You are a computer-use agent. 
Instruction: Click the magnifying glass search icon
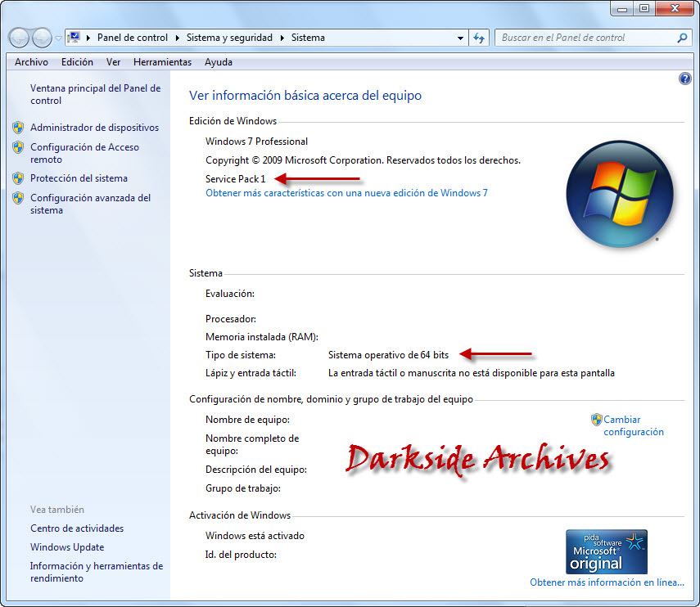682,38
